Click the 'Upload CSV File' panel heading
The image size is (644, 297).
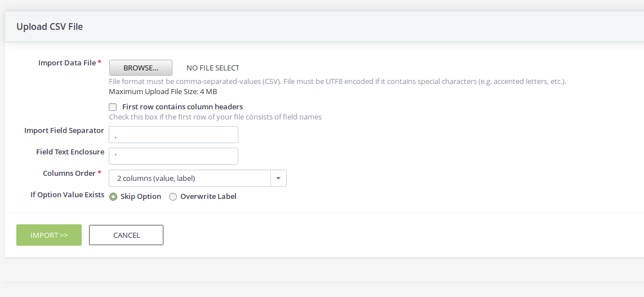pyautogui.click(x=50, y=26)
